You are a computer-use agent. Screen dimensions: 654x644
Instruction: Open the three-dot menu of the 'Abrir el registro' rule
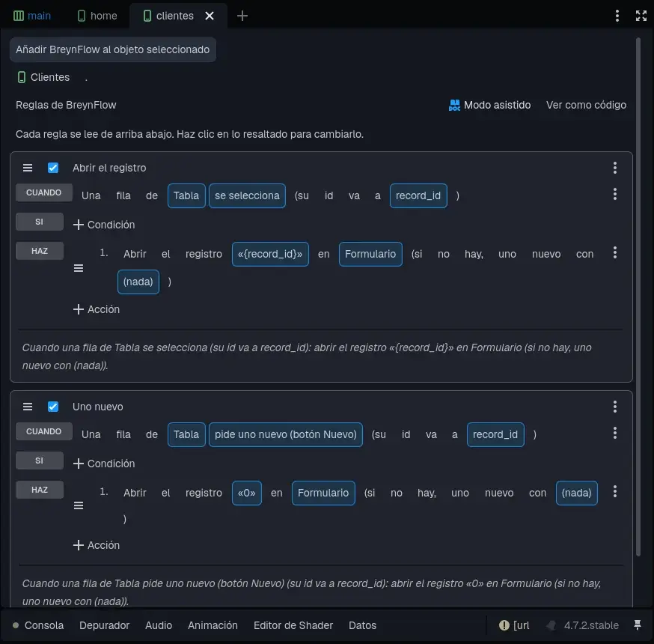(615, 168)
